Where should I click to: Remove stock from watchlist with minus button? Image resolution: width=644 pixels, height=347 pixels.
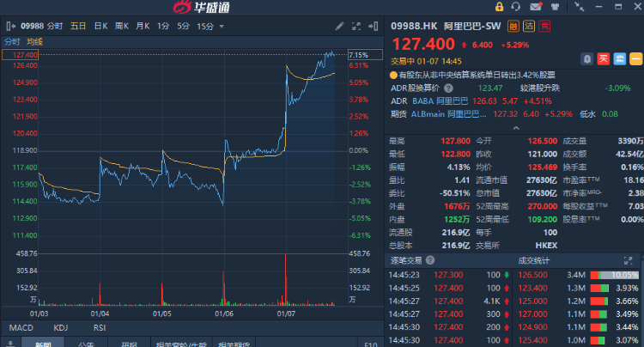coord(635,58)
